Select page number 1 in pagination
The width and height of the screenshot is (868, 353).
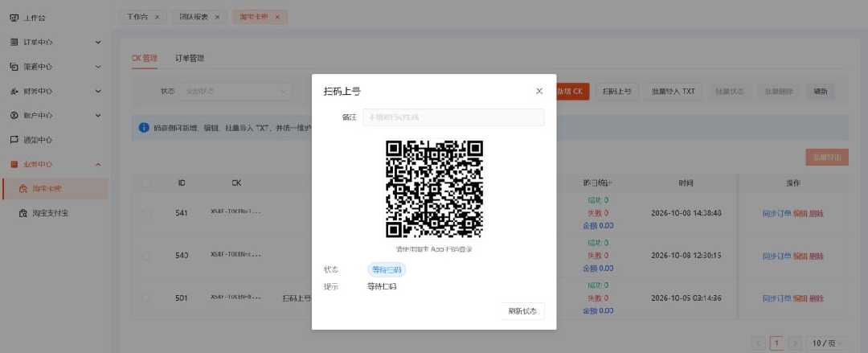[776, 343]
